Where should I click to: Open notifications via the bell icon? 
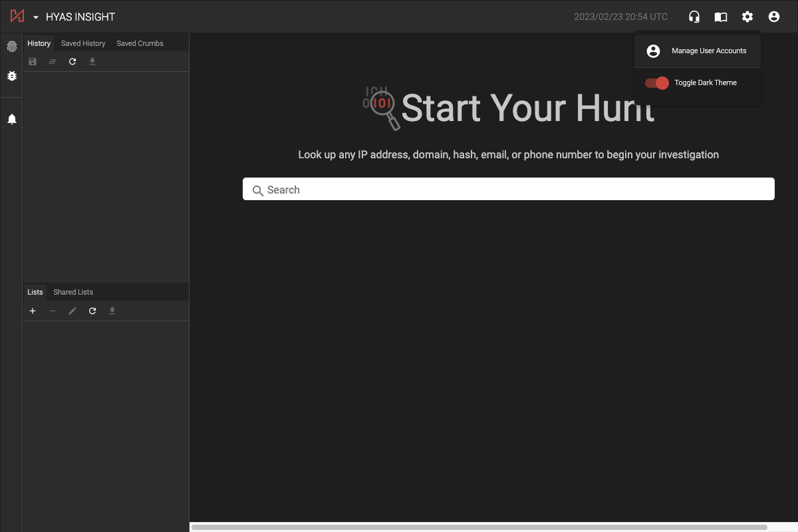click(x=11, y=118)
